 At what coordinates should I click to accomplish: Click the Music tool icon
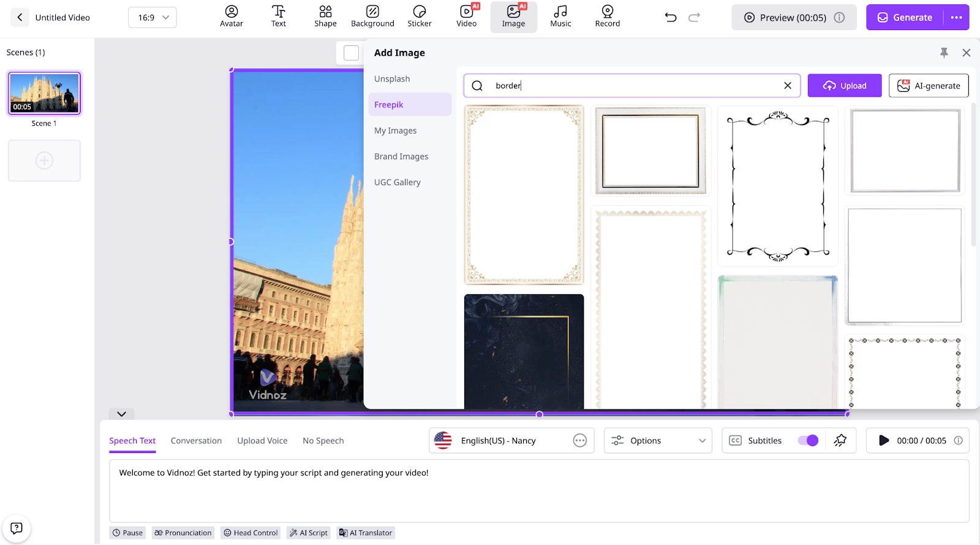click(x=560, y=17)
